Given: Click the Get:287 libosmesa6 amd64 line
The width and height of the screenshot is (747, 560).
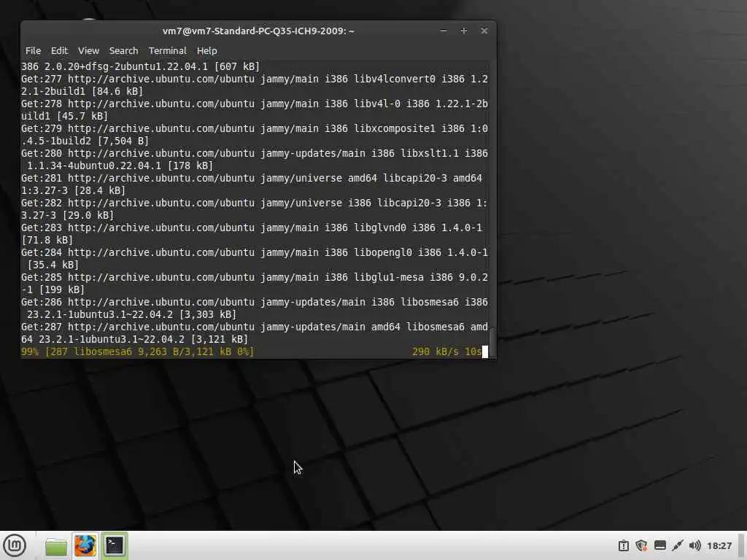Looking at the screenshot, I should coord(255,332).
